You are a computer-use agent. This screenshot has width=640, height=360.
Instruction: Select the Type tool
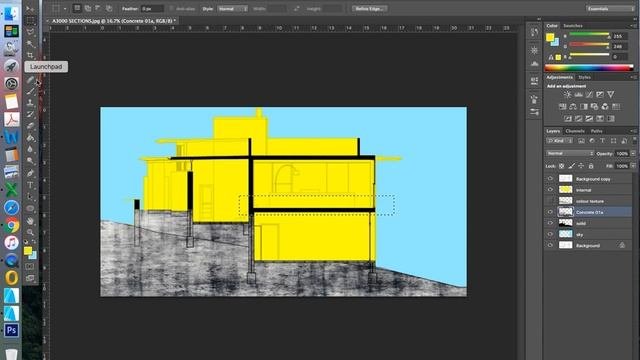30,185
